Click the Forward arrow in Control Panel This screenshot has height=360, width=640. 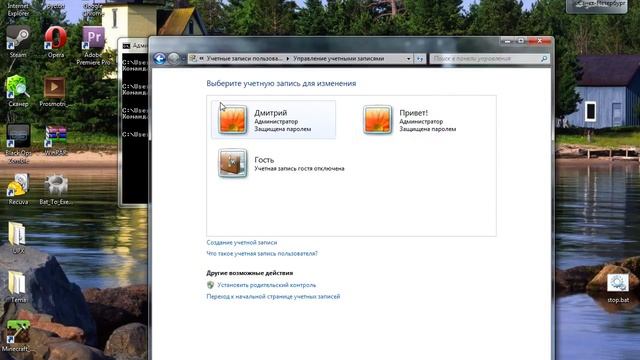173,59
